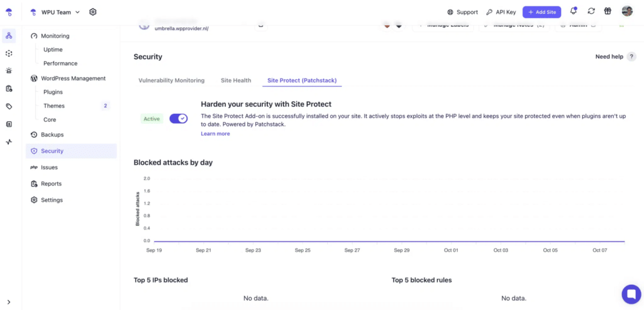
Task: Open the chat support bubble
Action: [x=631, y=294]
